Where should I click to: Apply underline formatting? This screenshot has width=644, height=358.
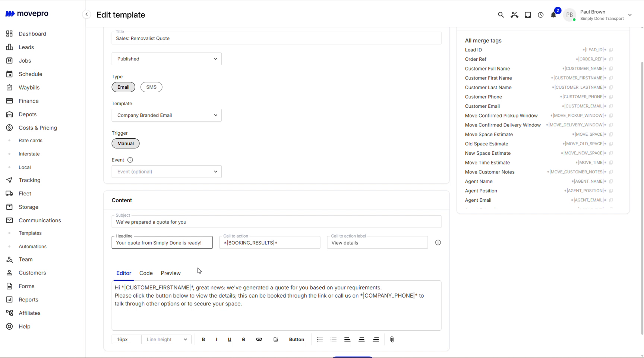[x=230, y=339]
